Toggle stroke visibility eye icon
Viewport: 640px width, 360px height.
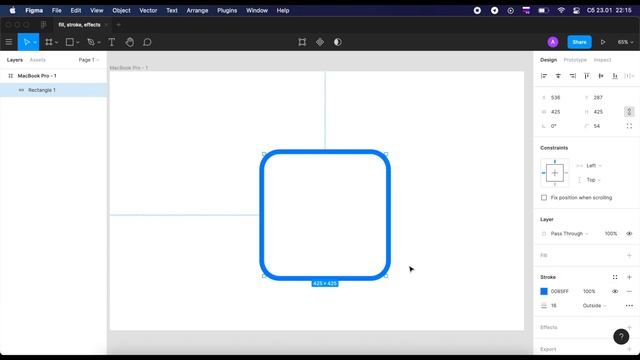point(615,291)
